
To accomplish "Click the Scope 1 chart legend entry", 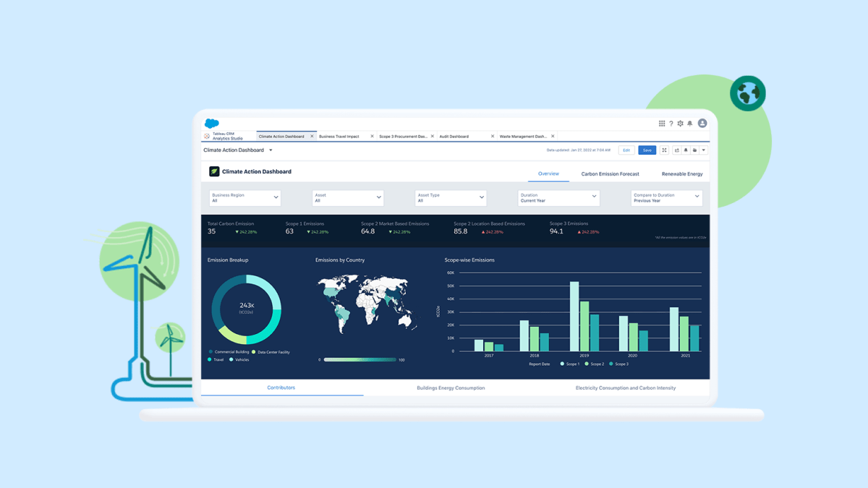I will point(570,364).
